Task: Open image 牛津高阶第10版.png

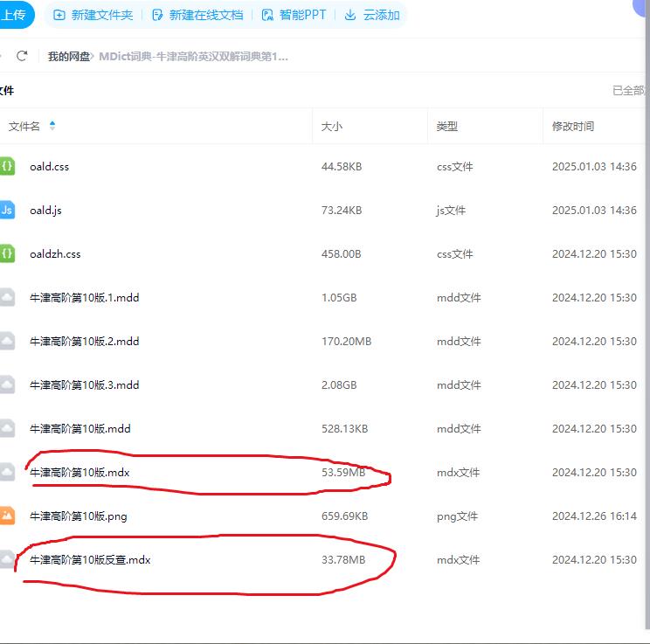Action: click(x=79, y=516)
